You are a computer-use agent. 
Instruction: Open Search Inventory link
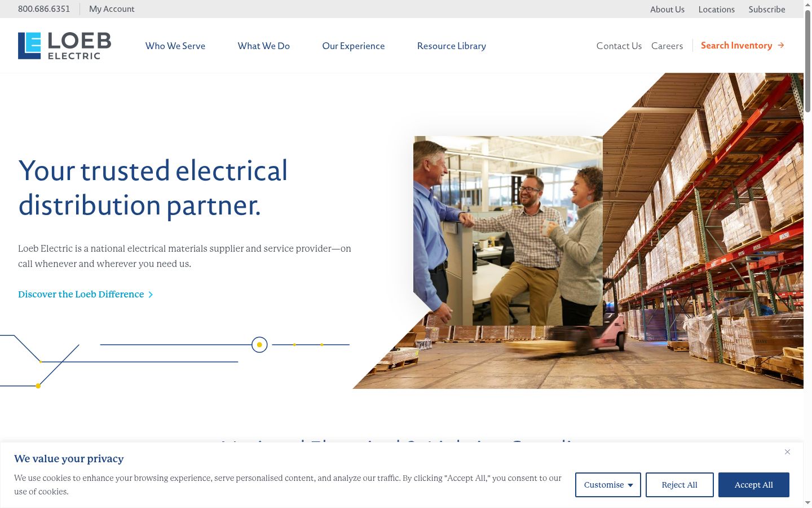tap(736, 45)
